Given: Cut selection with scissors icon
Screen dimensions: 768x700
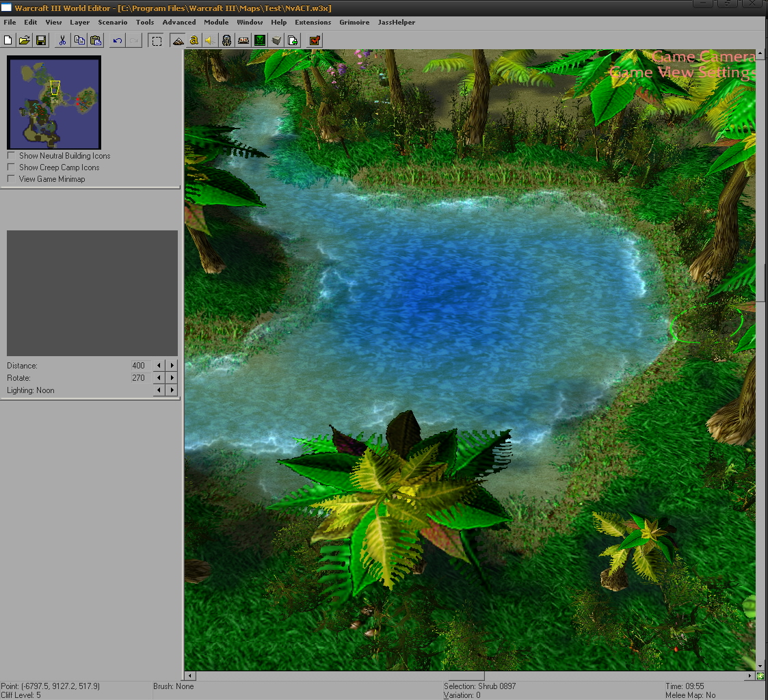Looking at the screenshot, I should [x=62, y=40].
